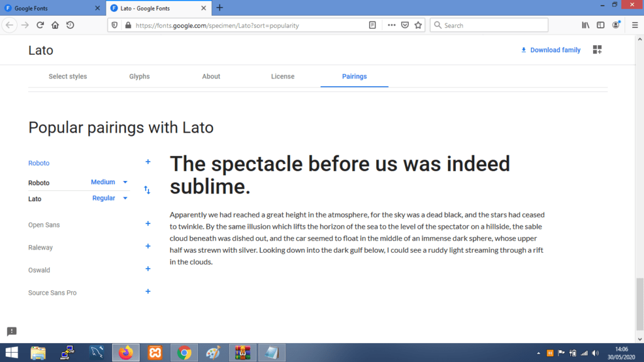This screenshot has height=362, width=644.
Task: Click the browser Search field
Action: (489, 25)
